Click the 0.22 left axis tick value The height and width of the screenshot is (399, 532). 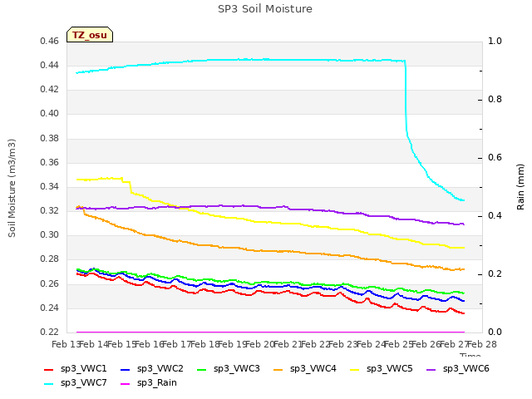point(50,332)
